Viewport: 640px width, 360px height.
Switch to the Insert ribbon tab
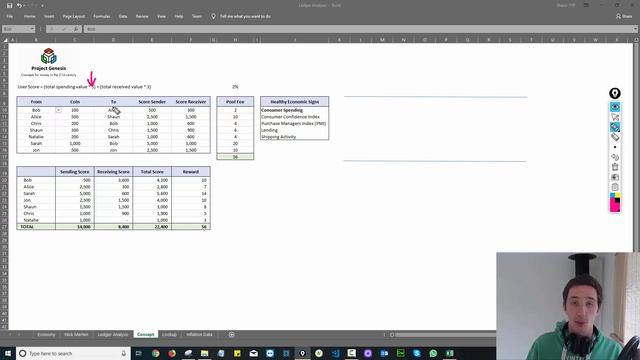49,16
